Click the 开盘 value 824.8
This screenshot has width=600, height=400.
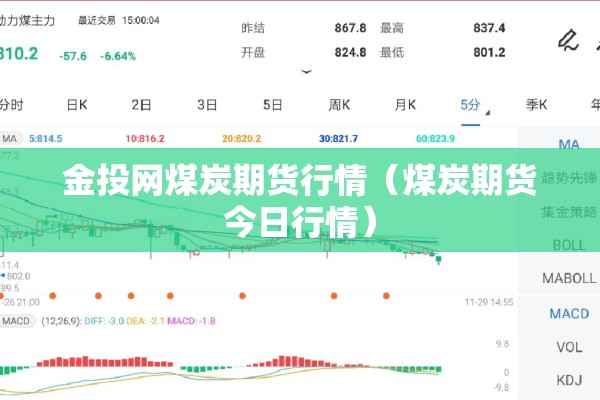coord(350,52)
